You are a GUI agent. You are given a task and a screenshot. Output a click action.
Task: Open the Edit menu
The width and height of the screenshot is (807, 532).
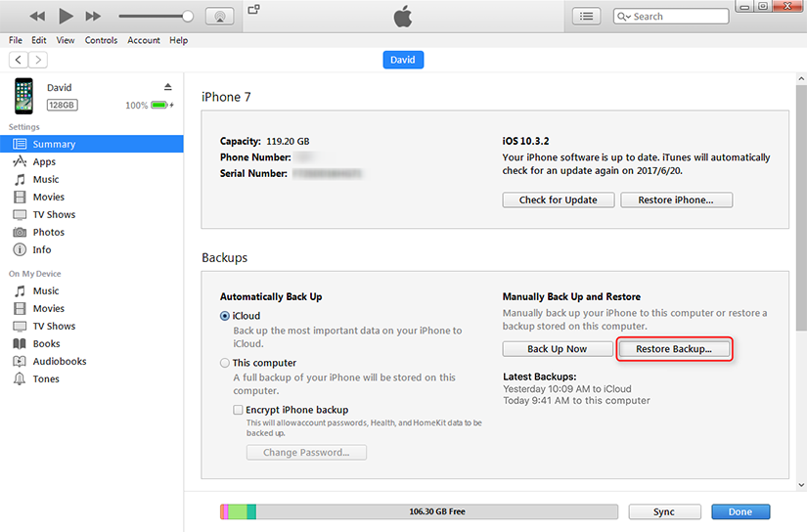click(x=38, y=40)
